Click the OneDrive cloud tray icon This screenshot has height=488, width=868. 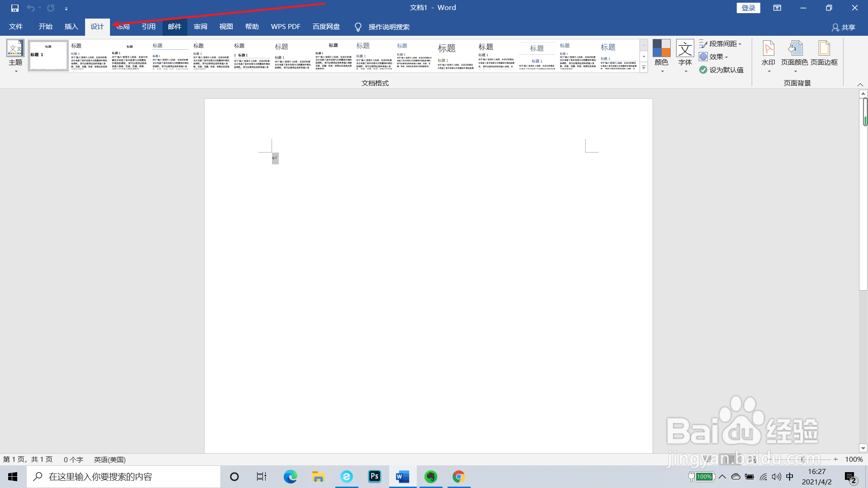736,477
